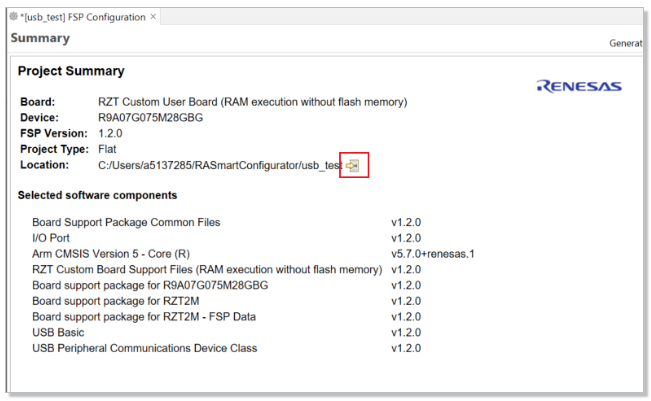Close the FSP Configuration tab
Viewport: 651px width, 401px height.
tap(153, 17)
